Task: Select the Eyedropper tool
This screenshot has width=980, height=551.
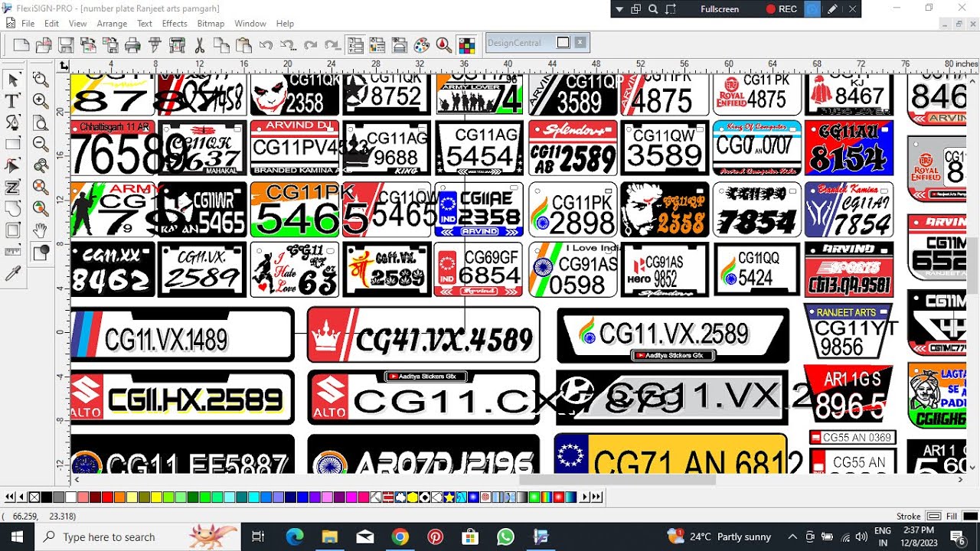Action: [13, 273]
